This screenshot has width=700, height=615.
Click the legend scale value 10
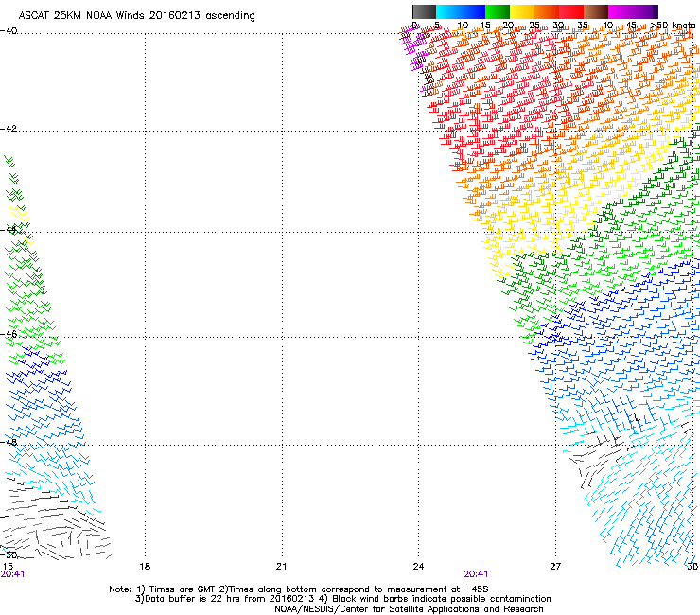click(463, 25)
